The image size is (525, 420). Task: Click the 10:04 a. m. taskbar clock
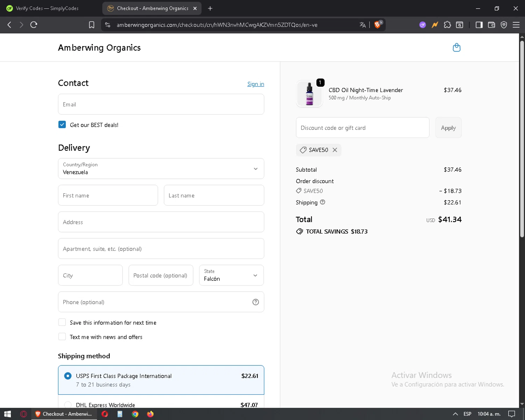(x=489, y=414)
